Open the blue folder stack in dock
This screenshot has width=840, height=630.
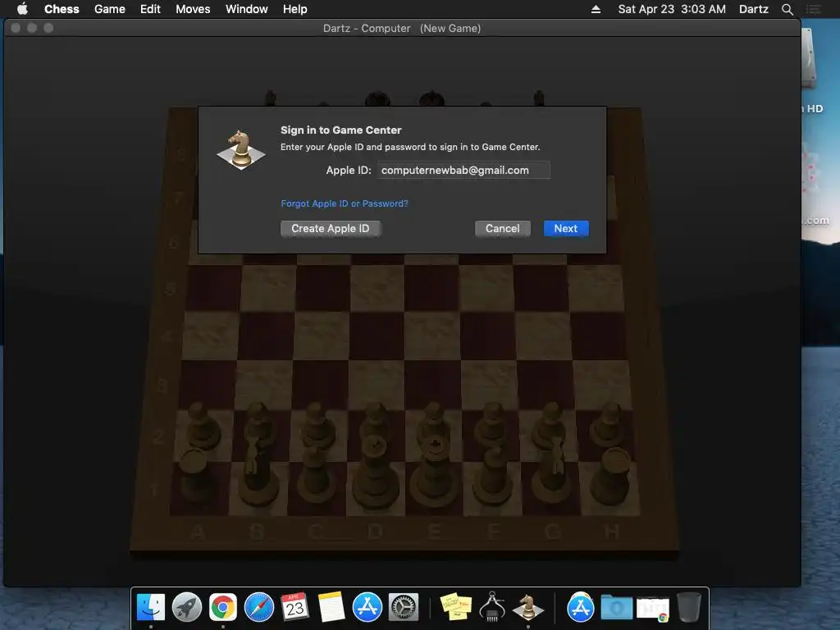point(617,608)
